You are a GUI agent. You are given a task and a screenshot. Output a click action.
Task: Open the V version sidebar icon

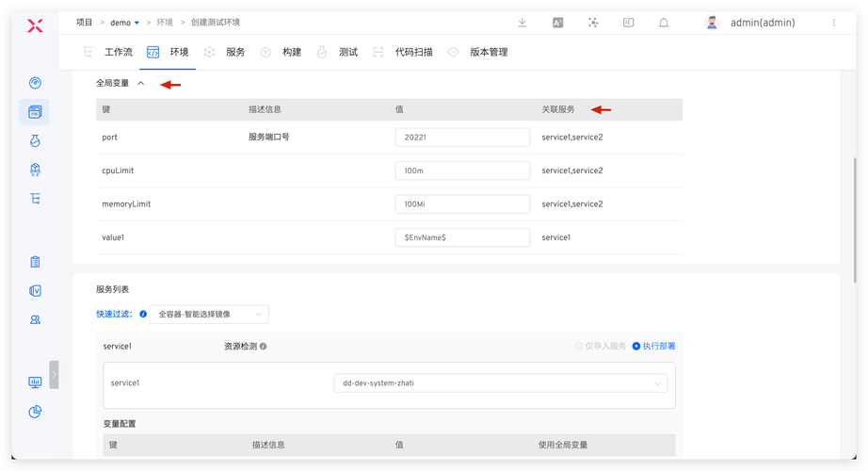pyautogui.click(x=35, y=290)
